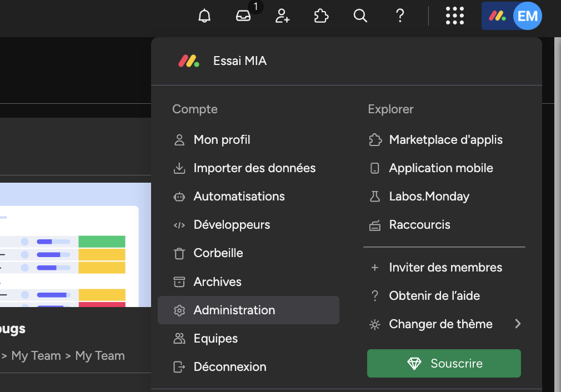Click the vertical scrollbar on the right
561x392 pixels.
click(x=558, y=214)
